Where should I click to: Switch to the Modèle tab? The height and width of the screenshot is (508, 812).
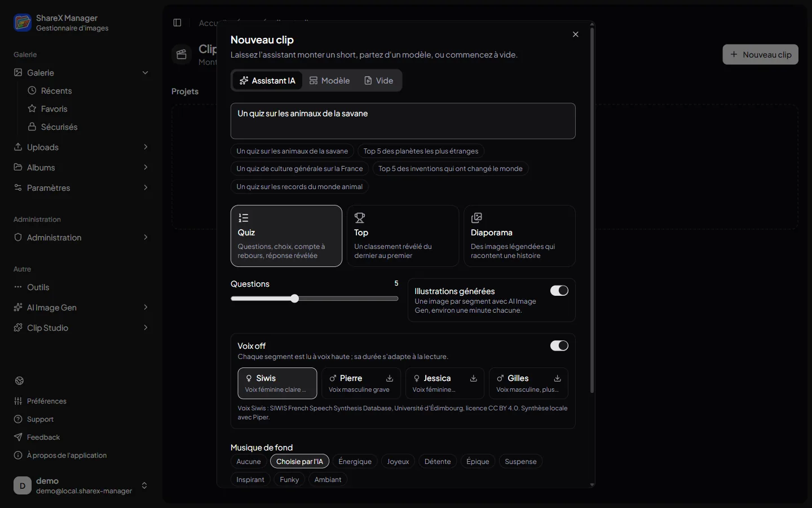click(x=330, y=81)
